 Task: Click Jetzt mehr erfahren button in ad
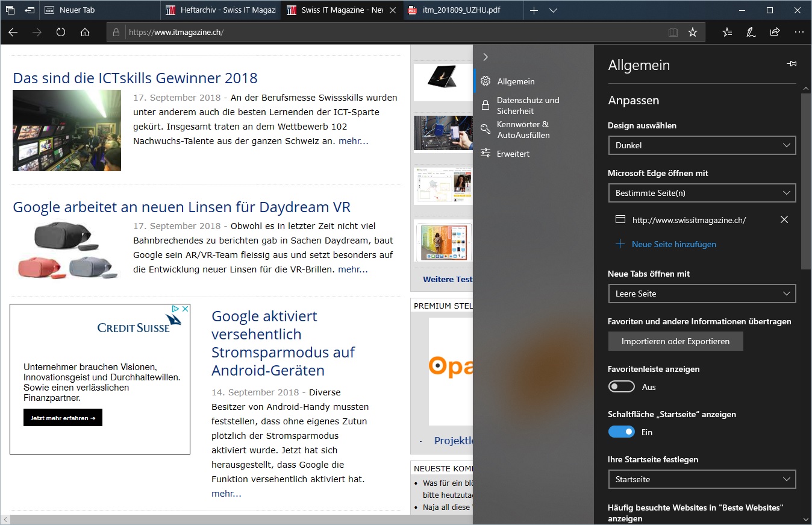tap(63, 418)
